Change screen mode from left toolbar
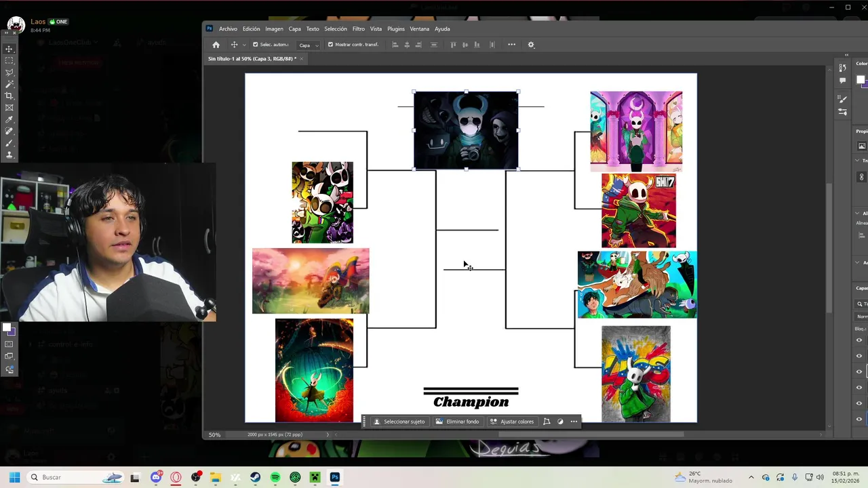The image size is (868, 488). click(x=9, y=357)
